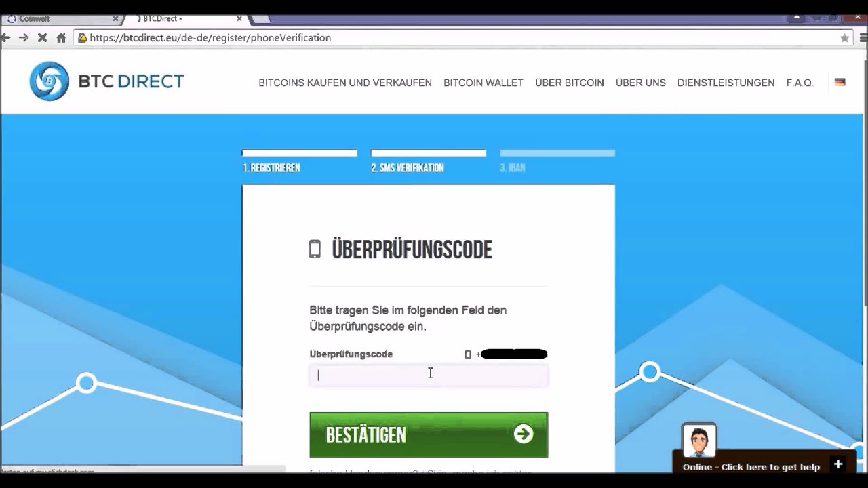
Task: Click the Bestätigen button
Action: [x=429, y=434]
